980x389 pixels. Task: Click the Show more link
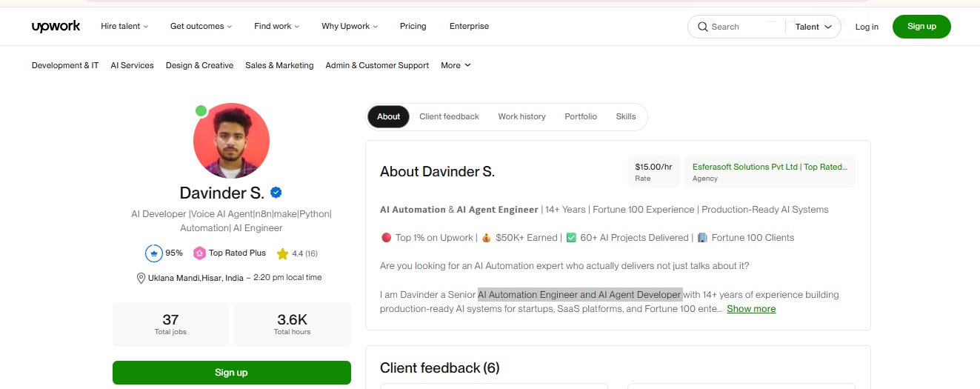click(751, 309)
